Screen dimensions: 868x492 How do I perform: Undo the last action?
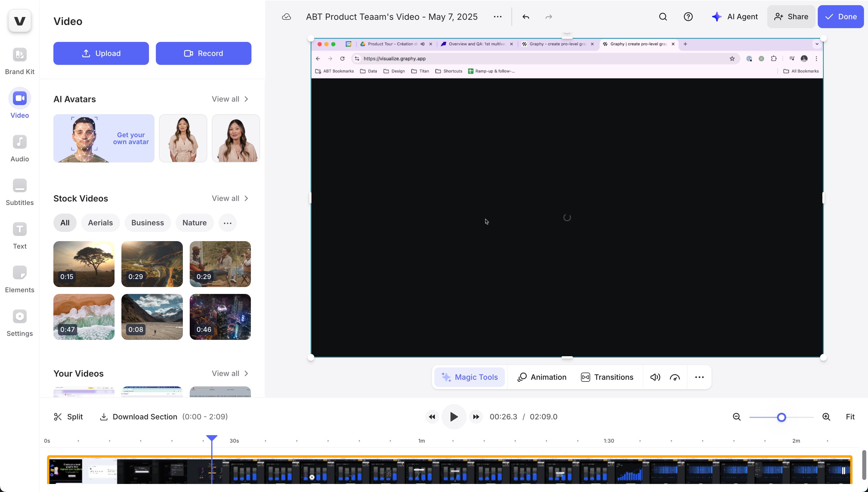[x=525, y=17]
